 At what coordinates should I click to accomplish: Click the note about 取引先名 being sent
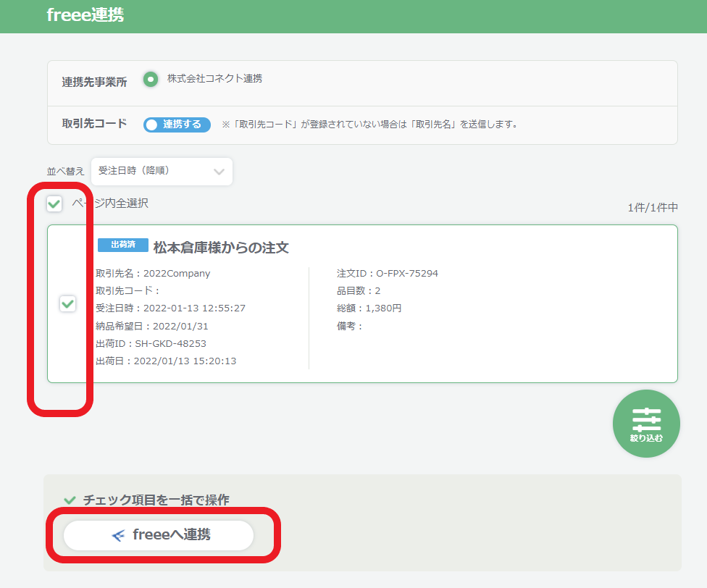[369, 125]
